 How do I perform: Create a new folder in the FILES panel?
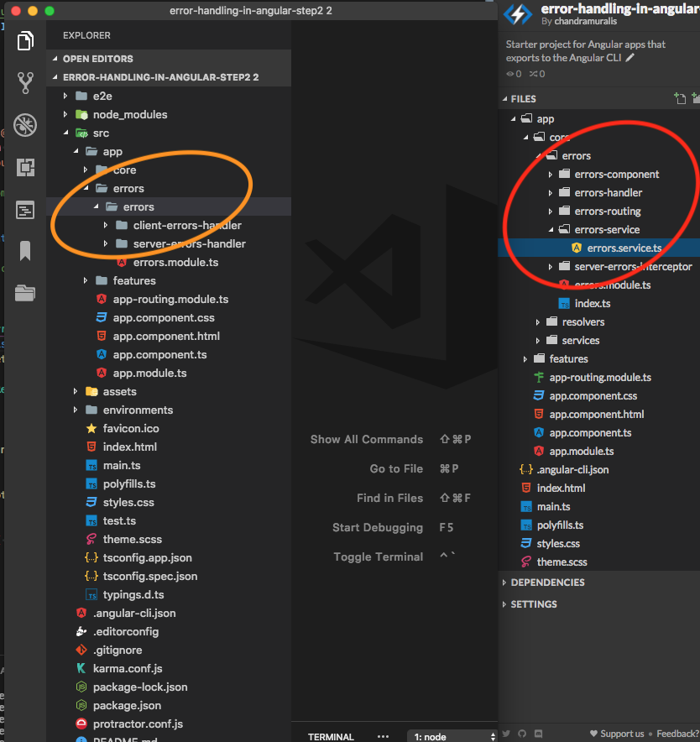696,99
